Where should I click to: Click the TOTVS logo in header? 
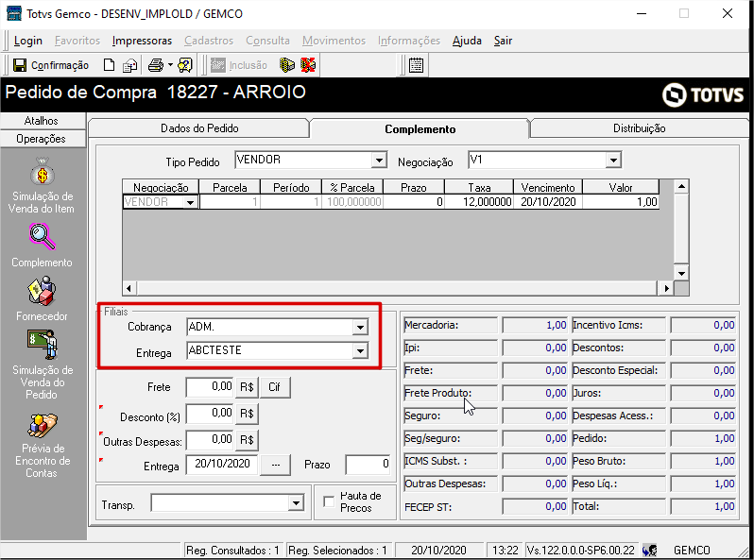point(703,94)
